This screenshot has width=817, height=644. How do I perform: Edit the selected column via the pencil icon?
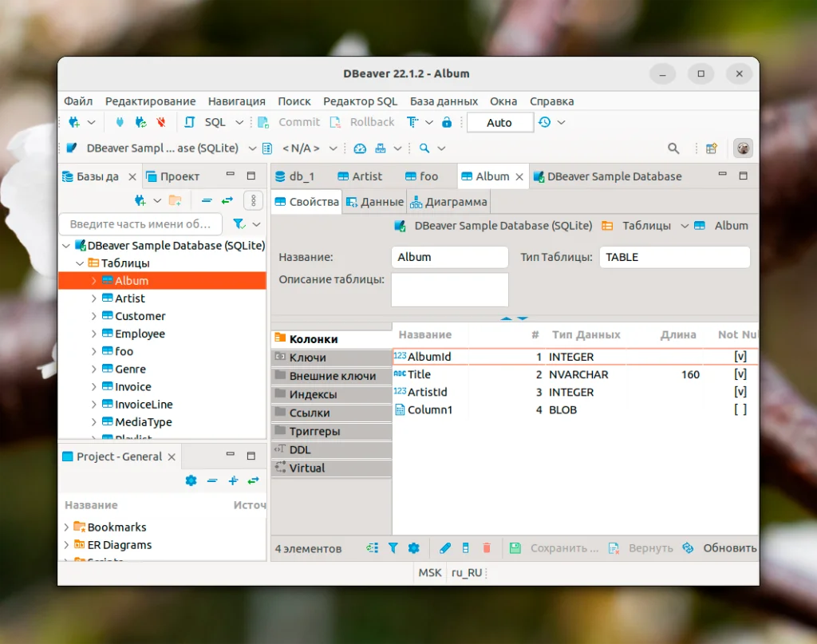(x=445, y=548)
